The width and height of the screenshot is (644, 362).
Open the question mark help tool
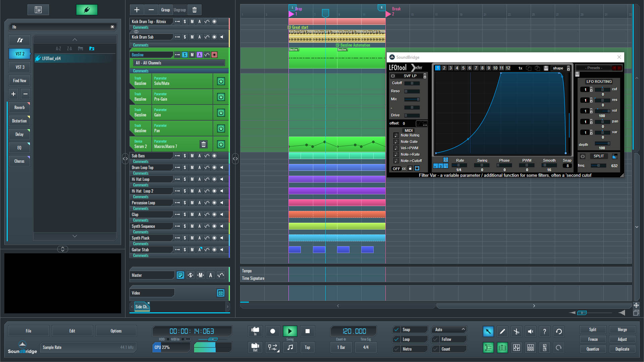pos(544,331)
